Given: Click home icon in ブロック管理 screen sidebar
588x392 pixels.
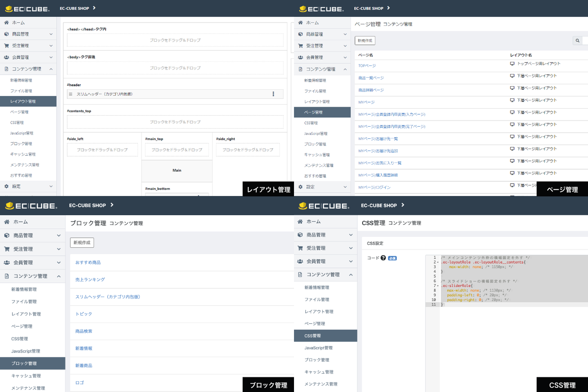Looking at the screenshot, I should pos(7,222).
